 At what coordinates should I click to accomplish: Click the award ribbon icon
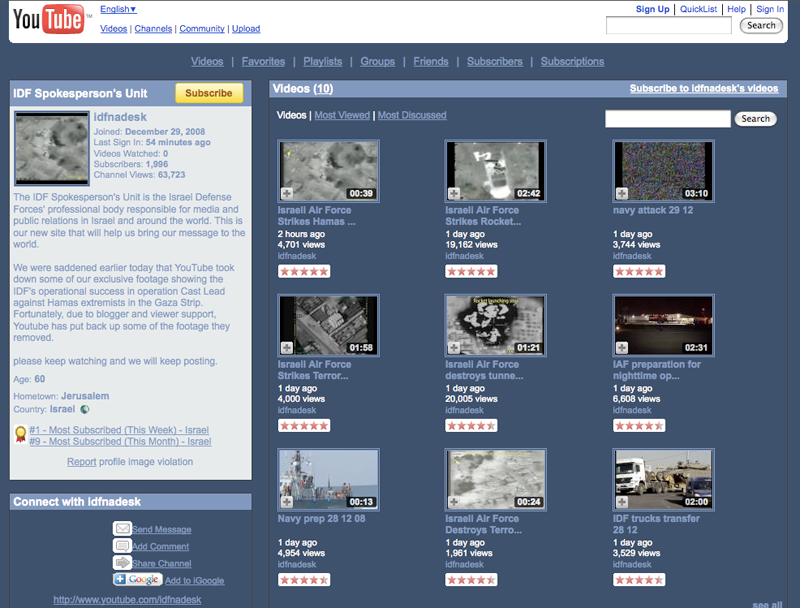click(20, 435)
